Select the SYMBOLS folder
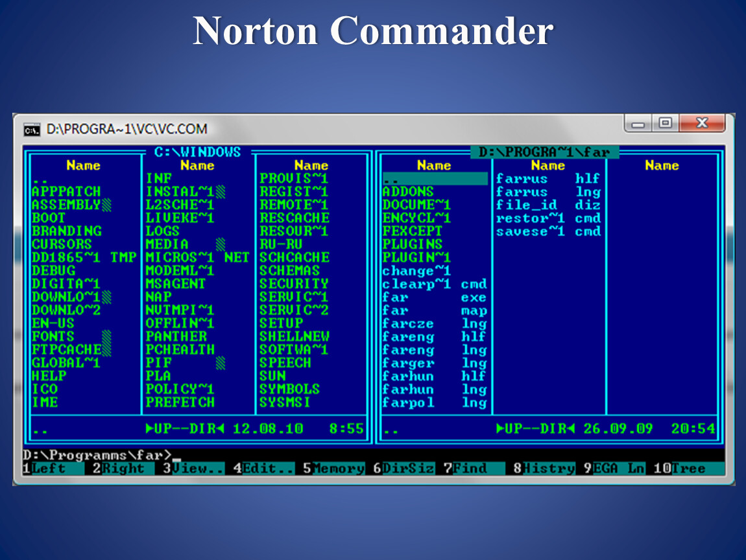This screenshot has height=560, width=746. pyautogui.click(x=290, y=390)
